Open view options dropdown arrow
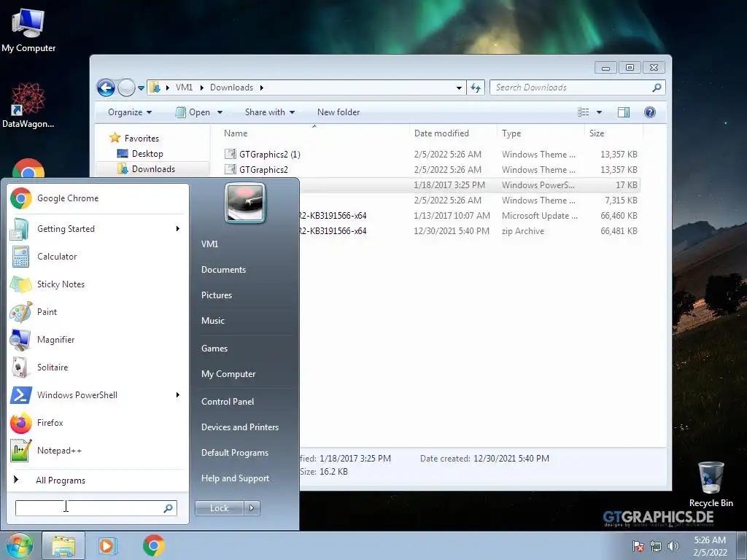 [600, 112]
